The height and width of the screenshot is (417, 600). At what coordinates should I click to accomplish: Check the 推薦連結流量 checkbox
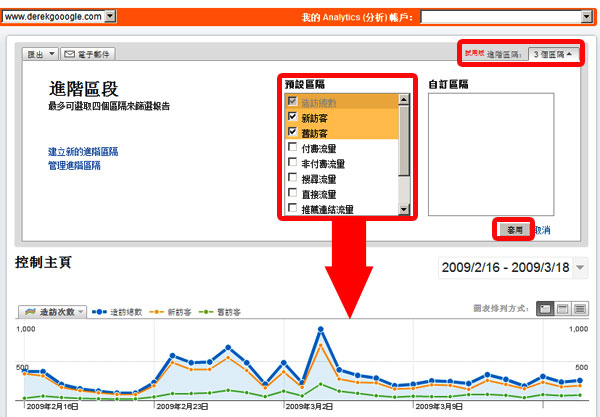292,208
